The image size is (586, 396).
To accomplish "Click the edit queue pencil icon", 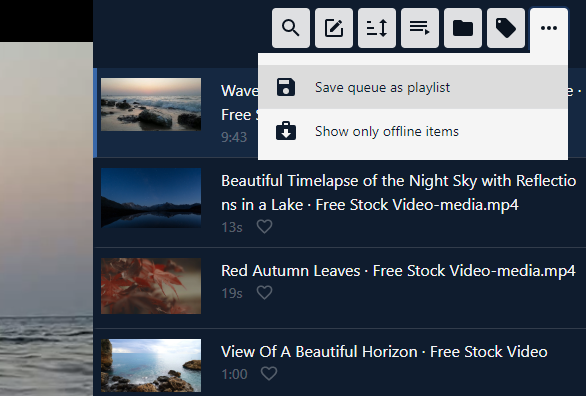I will tap(334, 28).
